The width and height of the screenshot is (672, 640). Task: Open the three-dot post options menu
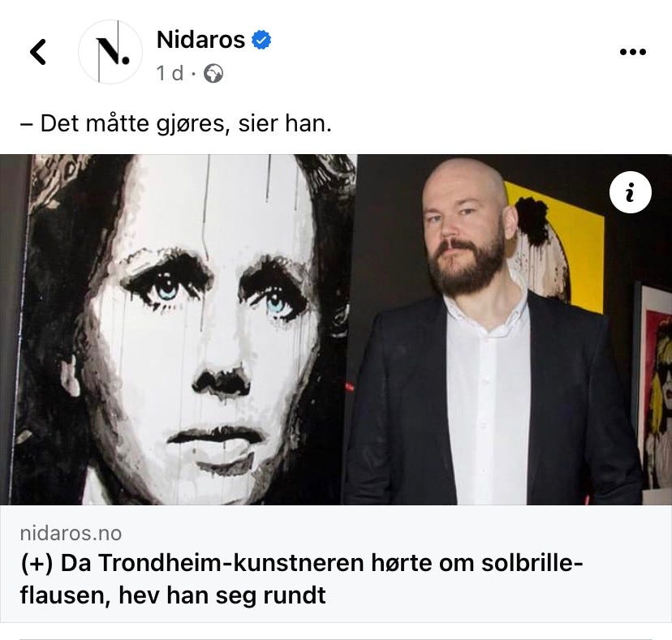(633, 52)
